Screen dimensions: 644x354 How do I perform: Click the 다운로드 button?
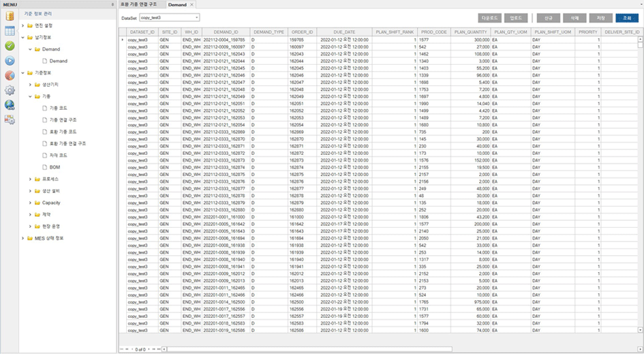[x=489, y=18]
